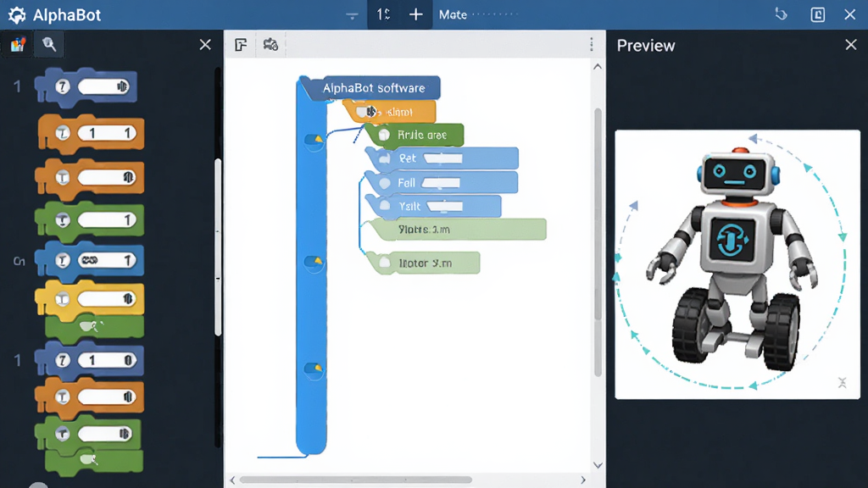The image size is (868, 488).
Task: Close the left block palette panel
Action: [205, 45]
